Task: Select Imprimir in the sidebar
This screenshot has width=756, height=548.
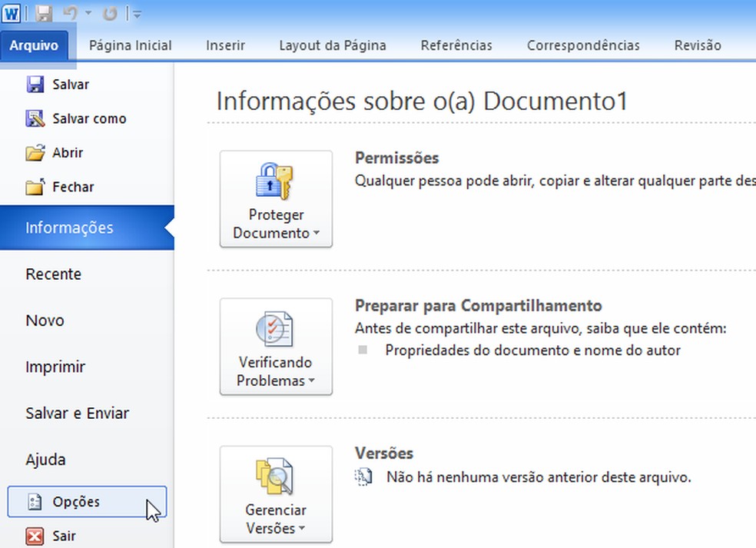Action: pos(55,367)
